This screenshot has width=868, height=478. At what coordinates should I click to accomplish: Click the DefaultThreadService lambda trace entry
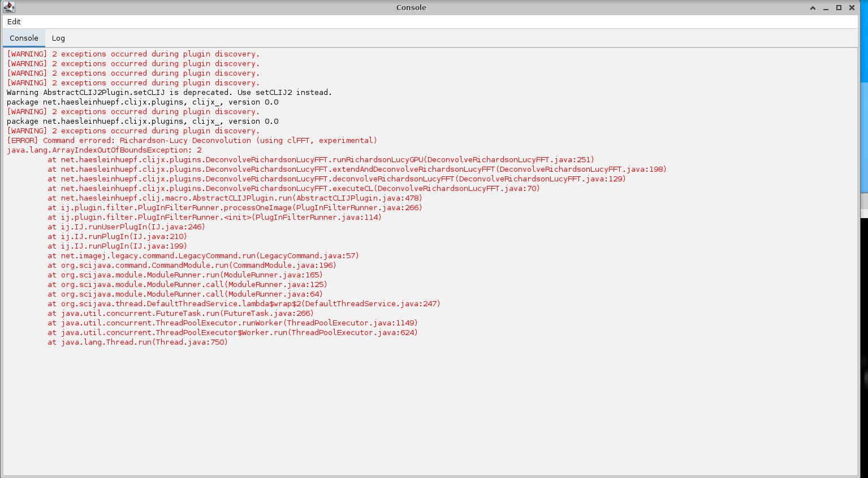[244, 303]
